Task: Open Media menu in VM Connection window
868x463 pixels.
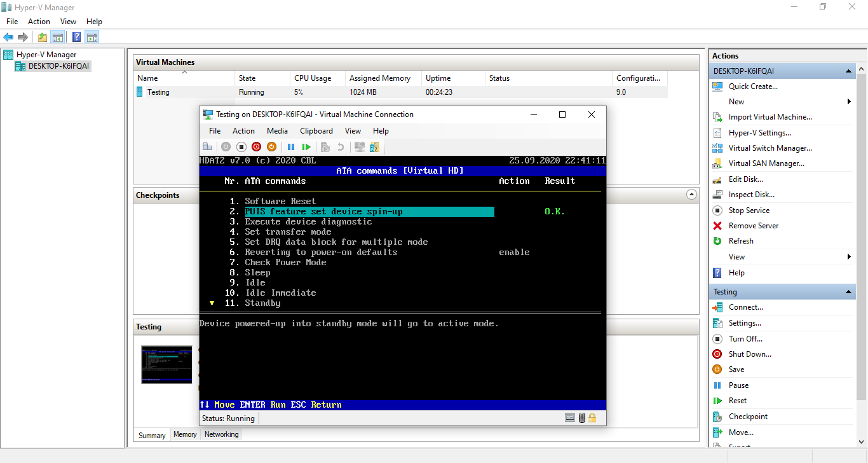Action: pyautogui.click(x=277, y=131)
